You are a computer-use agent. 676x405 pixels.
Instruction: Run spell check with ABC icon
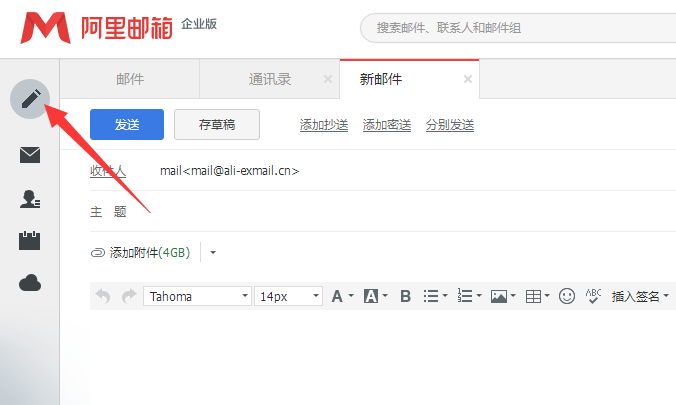(x=594, y=296)
